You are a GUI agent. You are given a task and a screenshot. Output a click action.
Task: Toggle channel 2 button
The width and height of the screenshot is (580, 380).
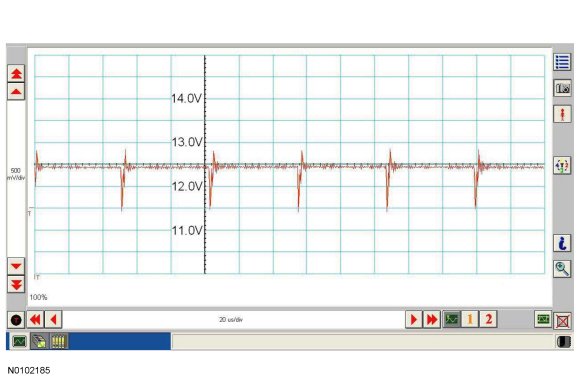click(488, 319)
